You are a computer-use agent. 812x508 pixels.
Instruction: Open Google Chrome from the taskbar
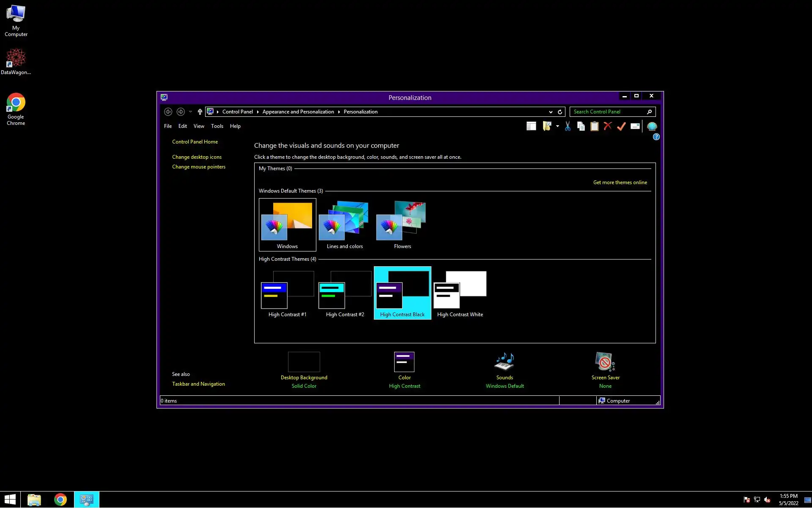pyautogui.click(x=60, y=500)
